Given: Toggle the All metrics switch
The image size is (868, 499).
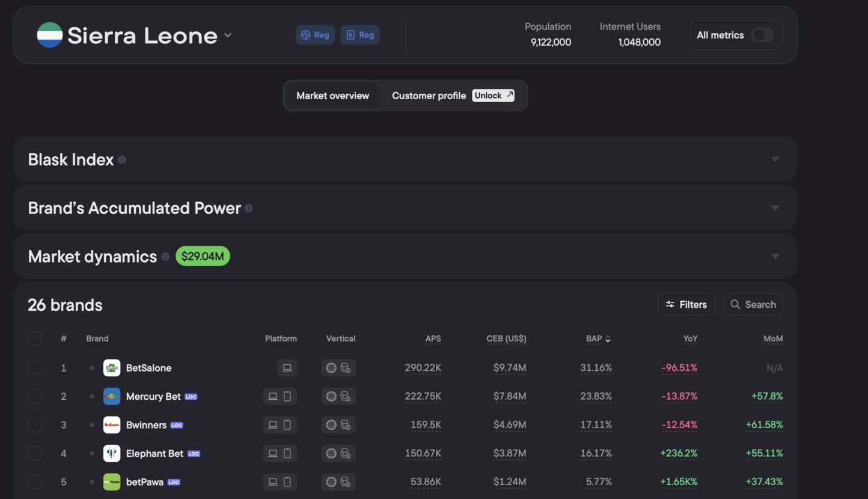Looking at the screenshot, I should click(762, 35).
